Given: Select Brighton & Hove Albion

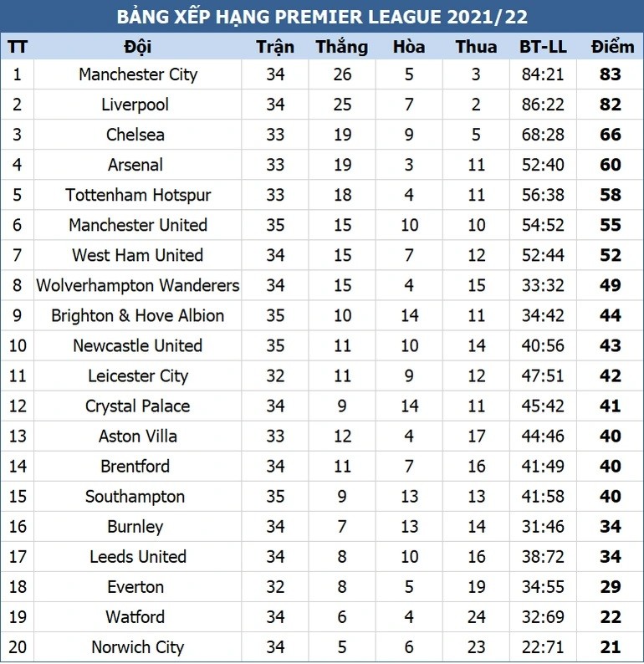Looking at the screenshot, I should [x=138, y=315].
